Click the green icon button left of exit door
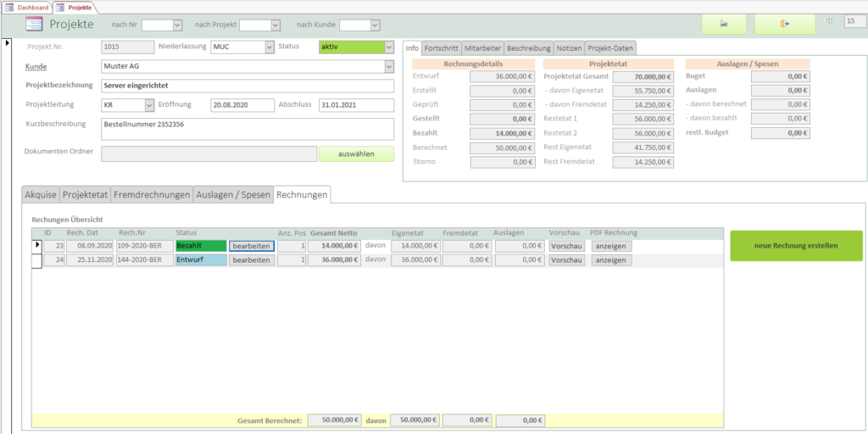 point(723,24)
